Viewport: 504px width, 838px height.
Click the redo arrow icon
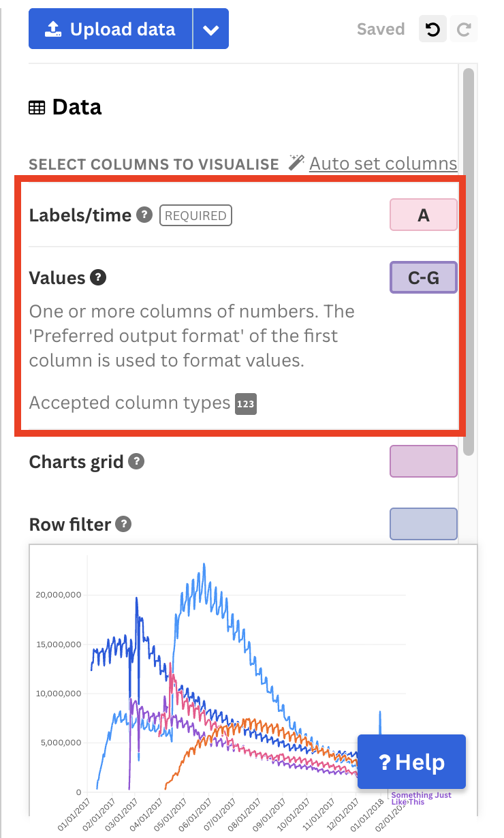pos(464,29)
